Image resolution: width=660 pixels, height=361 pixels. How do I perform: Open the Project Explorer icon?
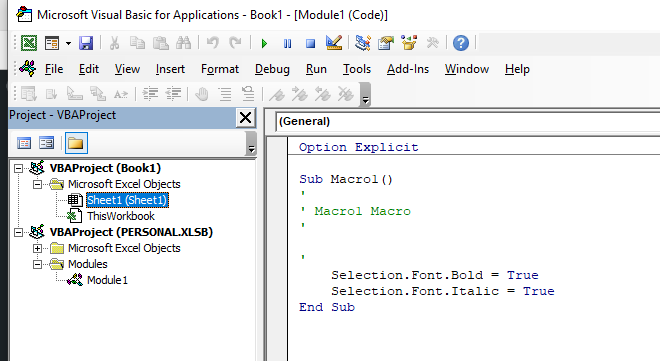(x=362, y=43)
